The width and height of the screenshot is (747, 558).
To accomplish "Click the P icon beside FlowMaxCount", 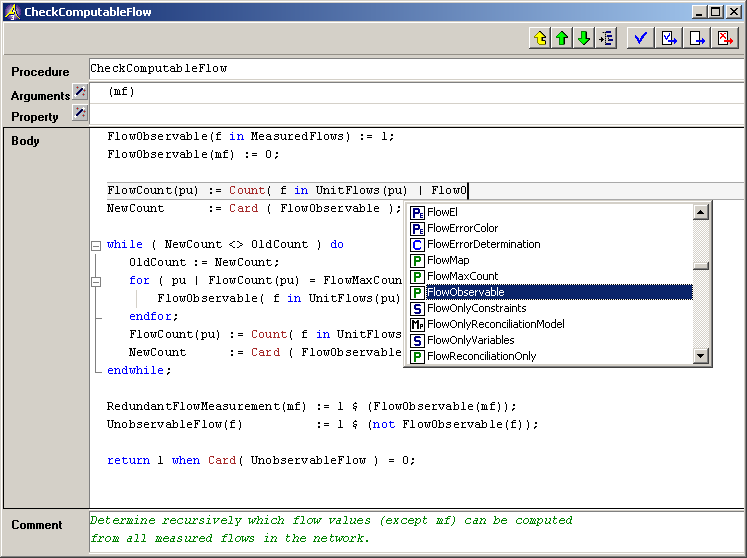I will (x=417, y=276).
